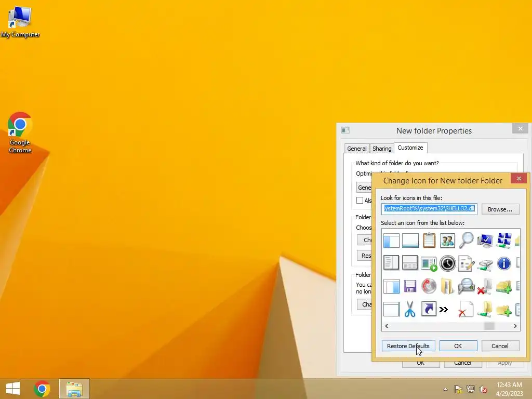
Task: Pick the printer fax machine icon
Action: coord(466,286)
